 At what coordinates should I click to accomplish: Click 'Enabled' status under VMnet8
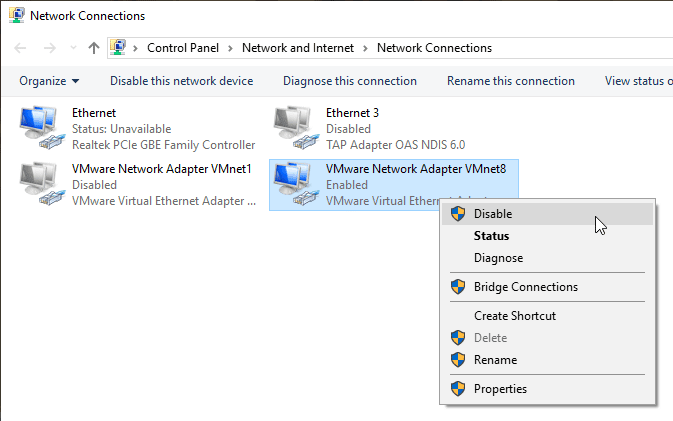347,185
